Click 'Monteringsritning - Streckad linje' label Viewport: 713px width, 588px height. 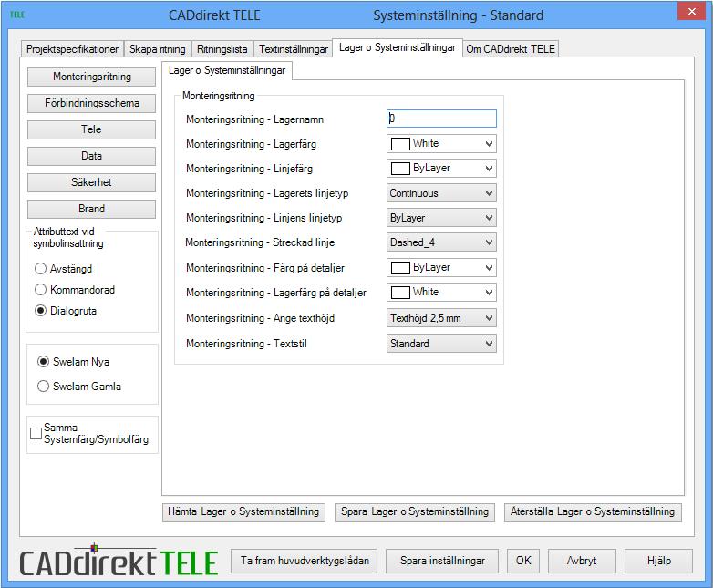pos(260,242)
